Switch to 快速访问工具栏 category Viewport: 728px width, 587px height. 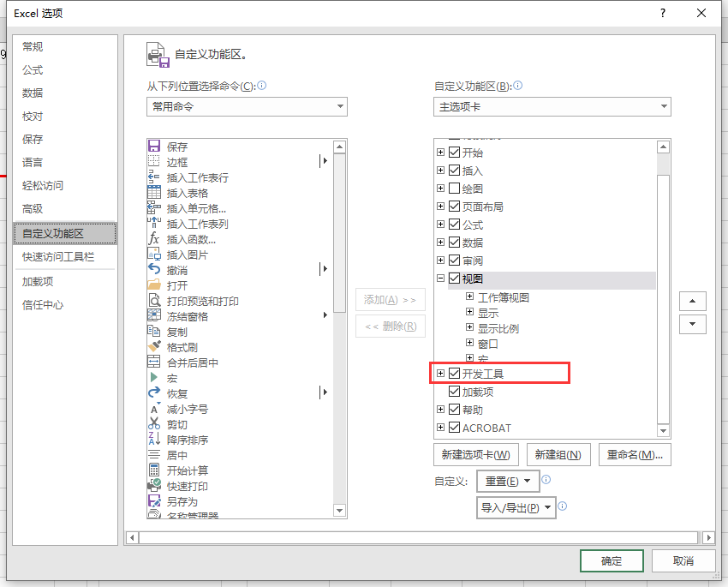pyautogui.click(x=58, y=256)
